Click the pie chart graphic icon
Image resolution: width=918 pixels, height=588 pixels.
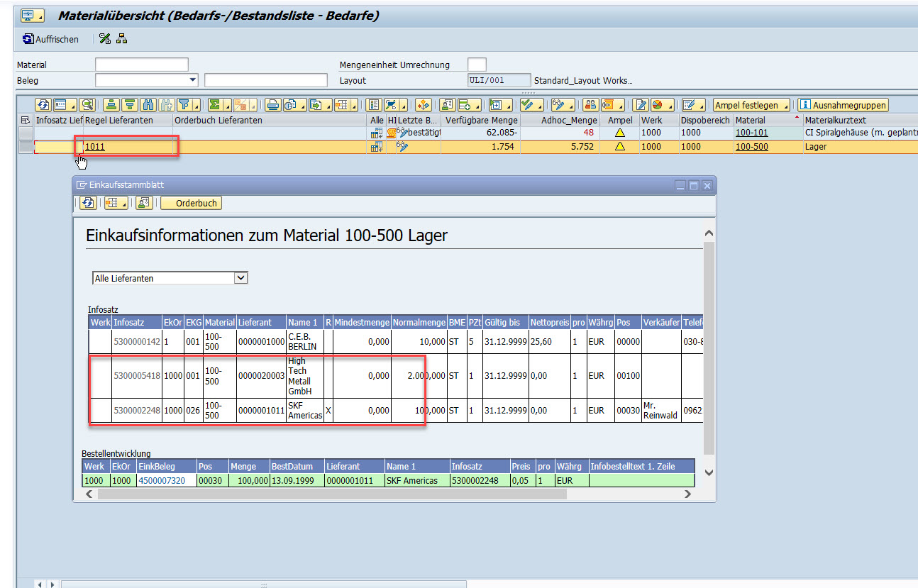click(x=658, y=105)
